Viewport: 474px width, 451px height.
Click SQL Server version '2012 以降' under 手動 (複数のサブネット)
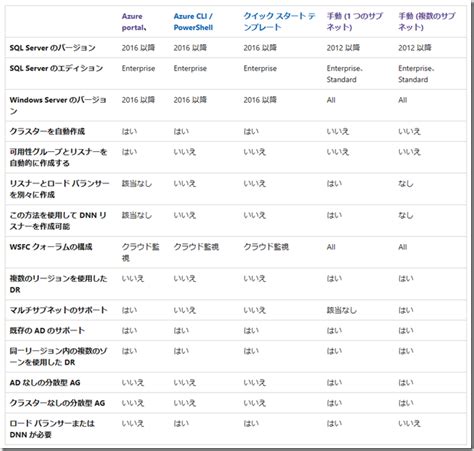click(x=415, y=48)
